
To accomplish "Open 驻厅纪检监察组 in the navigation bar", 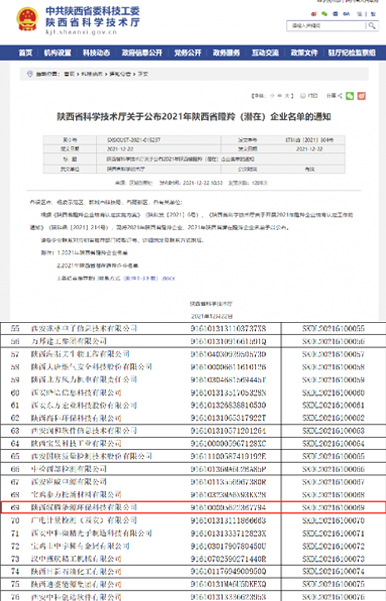I will [352, 53].
